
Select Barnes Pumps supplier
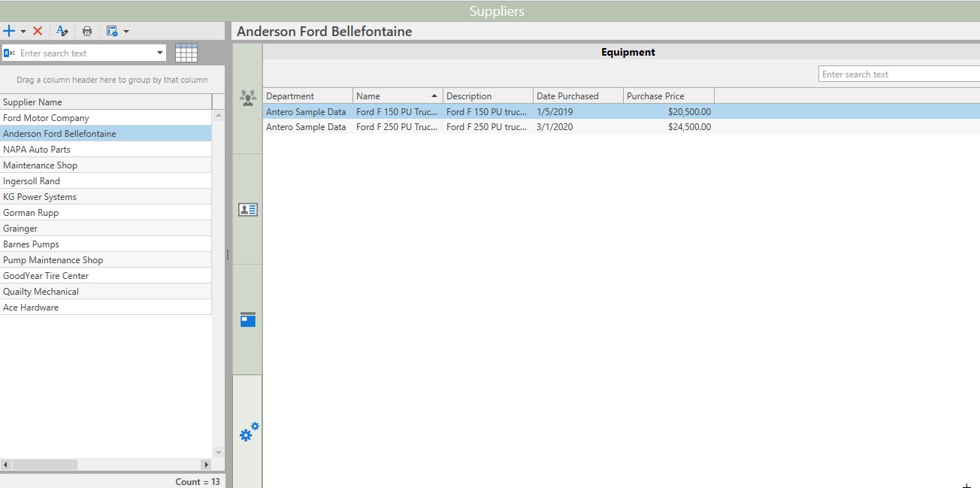[x=106, y=244]
